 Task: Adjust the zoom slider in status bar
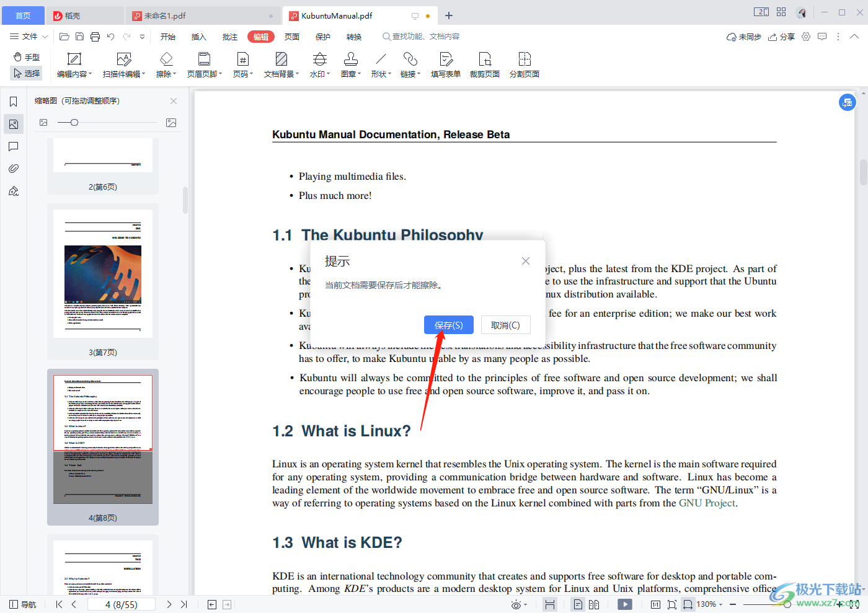click(787, 604)
